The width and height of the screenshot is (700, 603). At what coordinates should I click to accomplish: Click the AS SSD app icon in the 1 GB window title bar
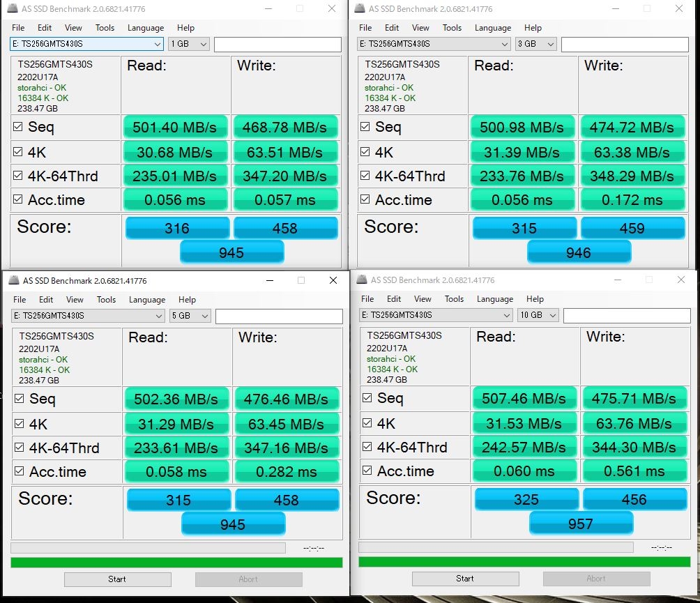[13, 8]
